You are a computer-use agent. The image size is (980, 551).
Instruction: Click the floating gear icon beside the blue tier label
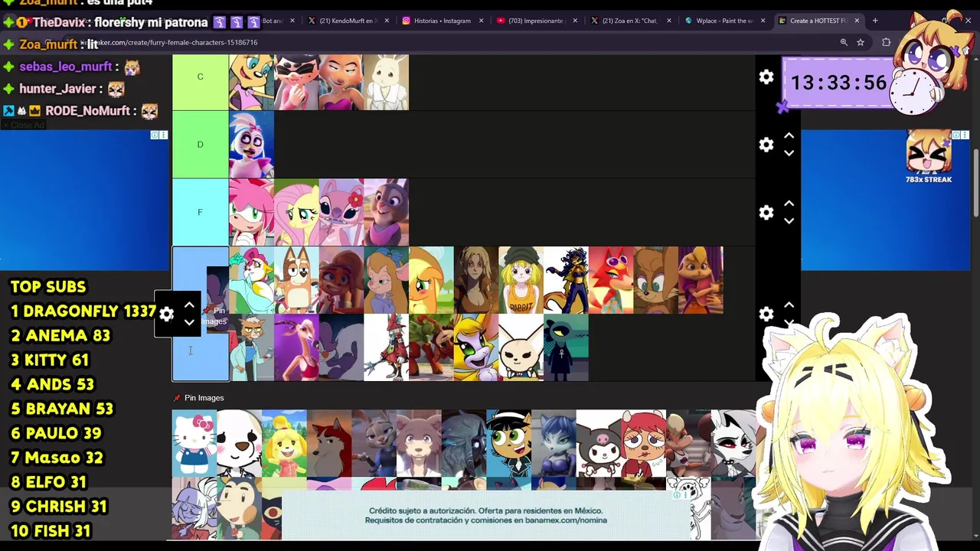point(166,314)
